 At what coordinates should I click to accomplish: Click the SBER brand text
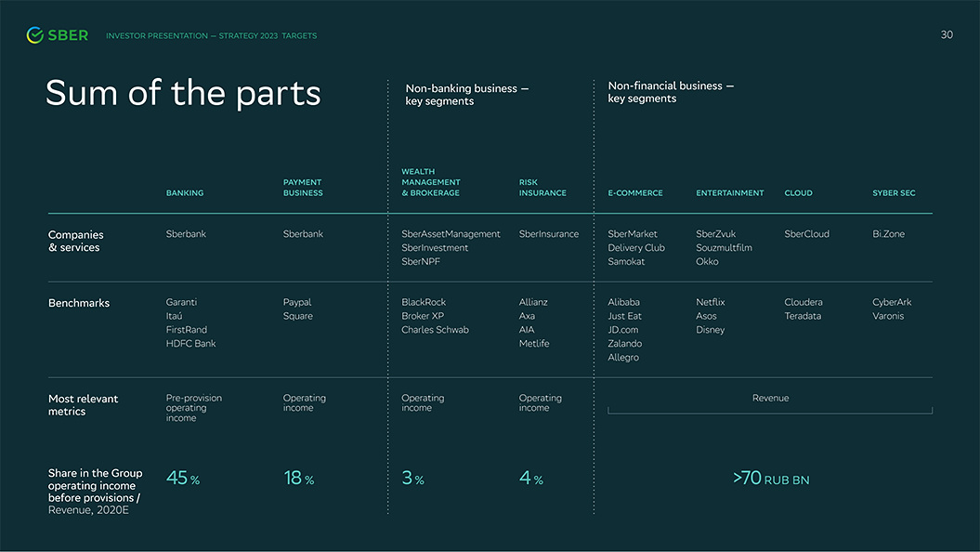click(x=68, y=35)
